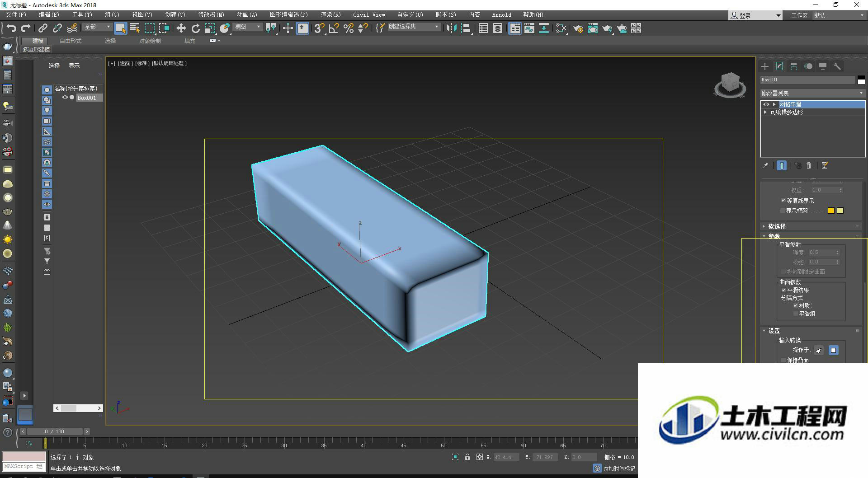Viewport: 868px width, 478px height.
Task: Open the Rendered Frame Window icon
Action: [593, 28]
